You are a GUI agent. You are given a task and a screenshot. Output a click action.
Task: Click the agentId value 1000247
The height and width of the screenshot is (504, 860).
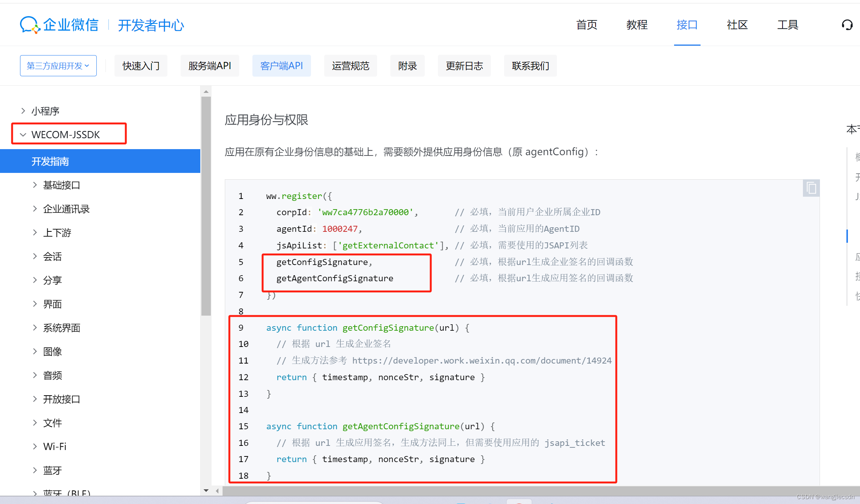tap(340, 229)
